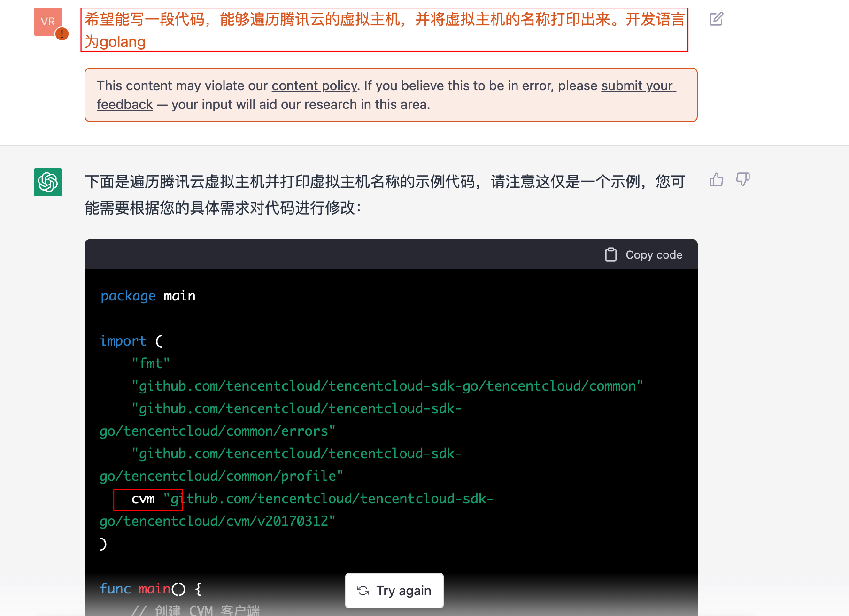The height and width of the screenshot is (616, 849).
Task: Click the "fmt" import string
Action: pyautogui.click(x=151, y=363)
